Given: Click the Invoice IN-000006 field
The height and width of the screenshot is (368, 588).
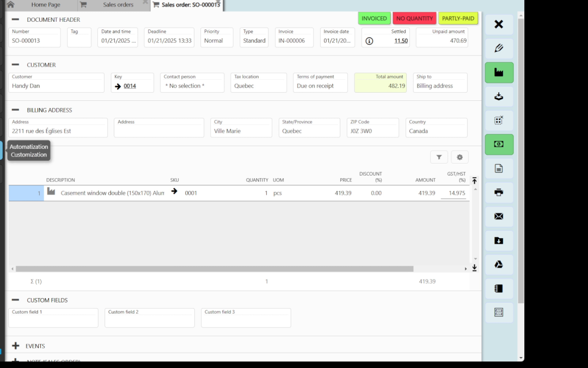Looking at the screenshot, I should 294,38.
